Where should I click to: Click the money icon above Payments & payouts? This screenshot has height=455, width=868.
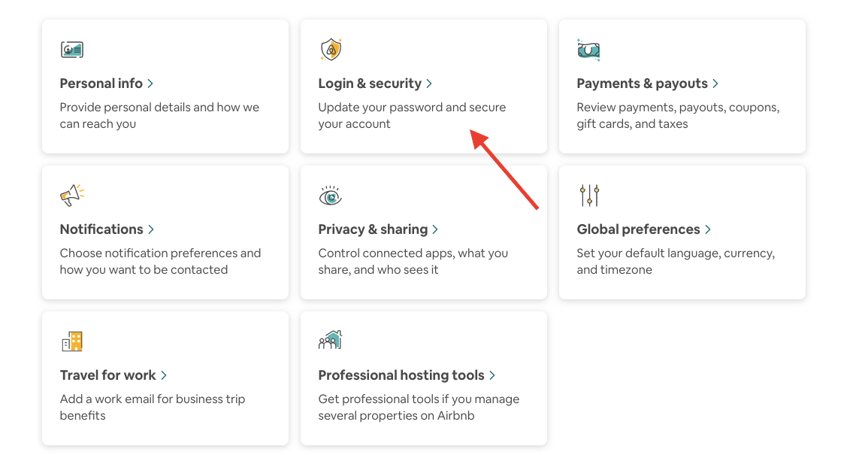coord(588,49)
